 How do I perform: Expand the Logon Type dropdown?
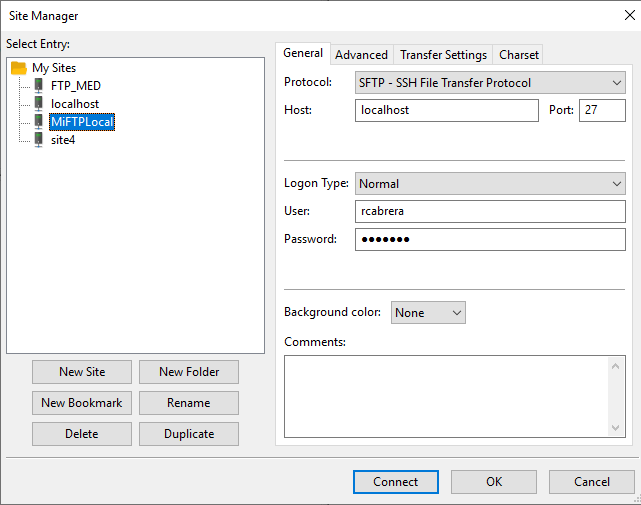[490, 184]
